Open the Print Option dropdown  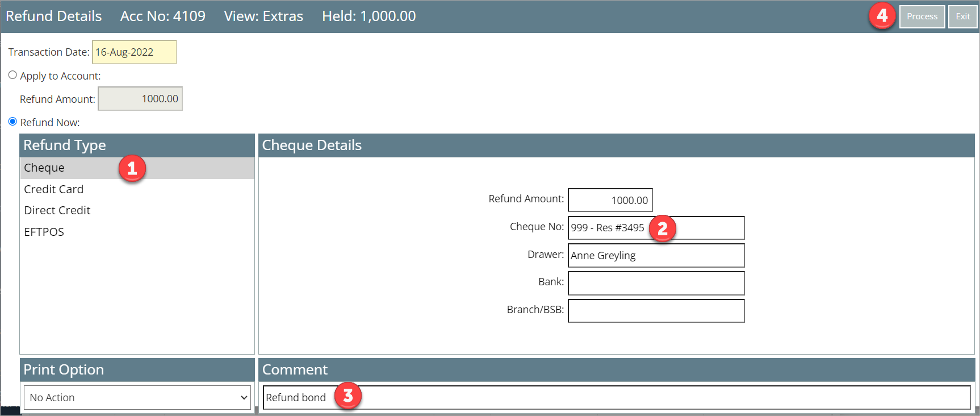tap(137, 398)
